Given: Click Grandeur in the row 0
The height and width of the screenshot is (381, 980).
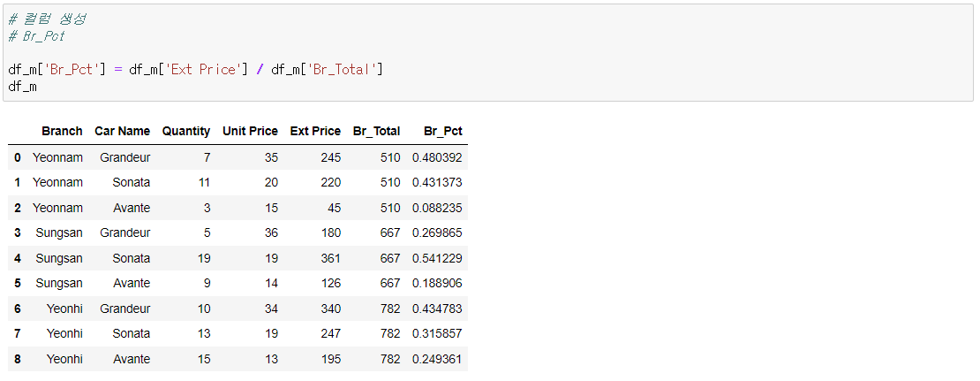Looking at the screenshot, I should (x=125, y=157).
